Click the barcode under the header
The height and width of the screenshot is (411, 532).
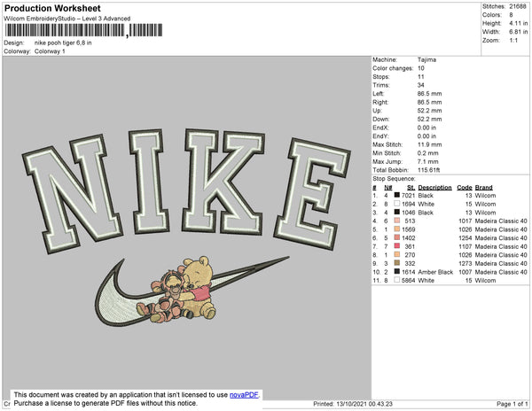click(84, 30)
